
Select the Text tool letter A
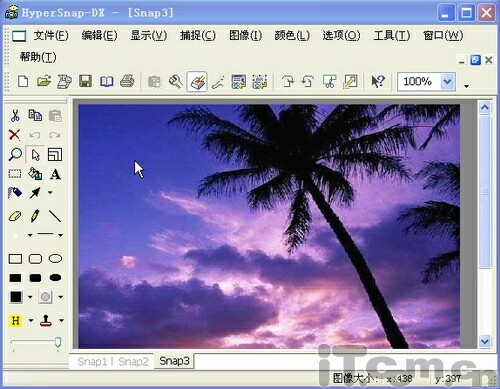[55, 174]
